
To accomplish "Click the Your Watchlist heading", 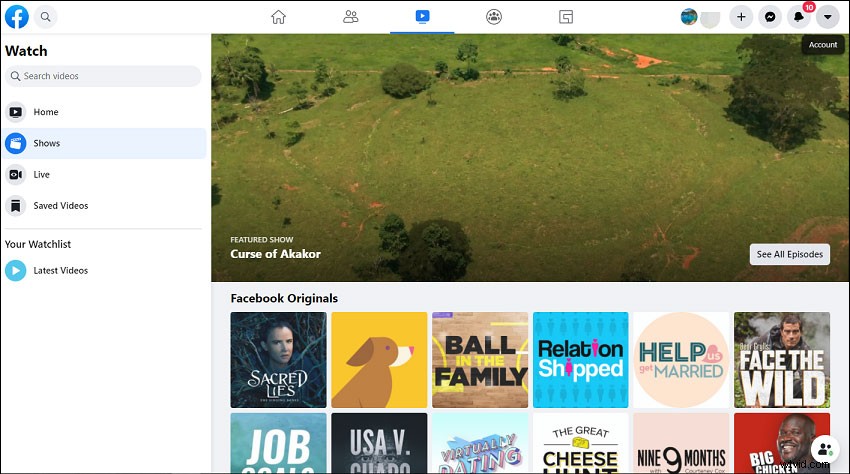I will point(38,245).
